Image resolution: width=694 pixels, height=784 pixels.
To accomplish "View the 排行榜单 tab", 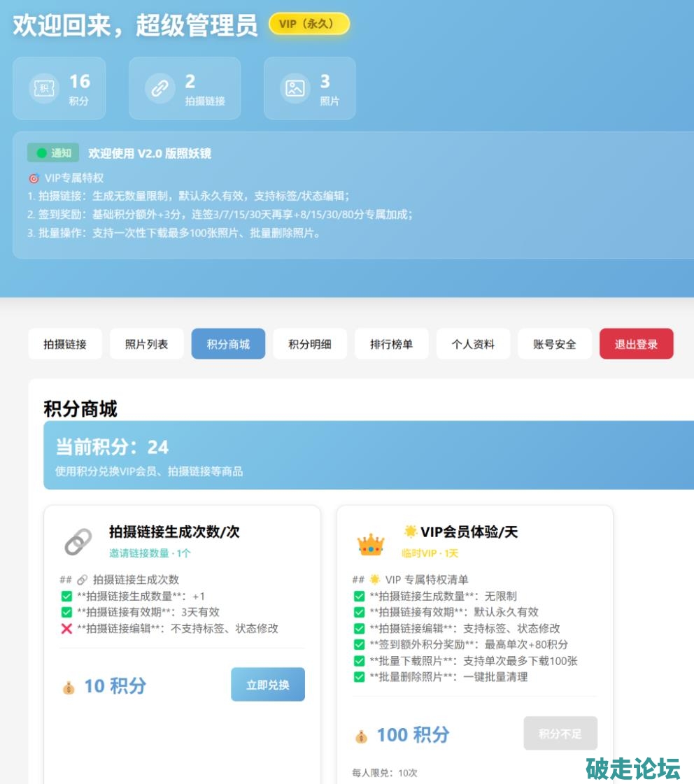I will coord(391,344).
